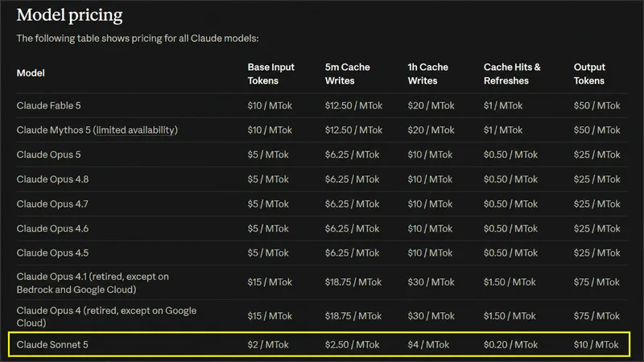The width and height of the screenshot is (644, 362).
Task: Click the 'Output Tokens' column header
Action: tap(589, 74)
